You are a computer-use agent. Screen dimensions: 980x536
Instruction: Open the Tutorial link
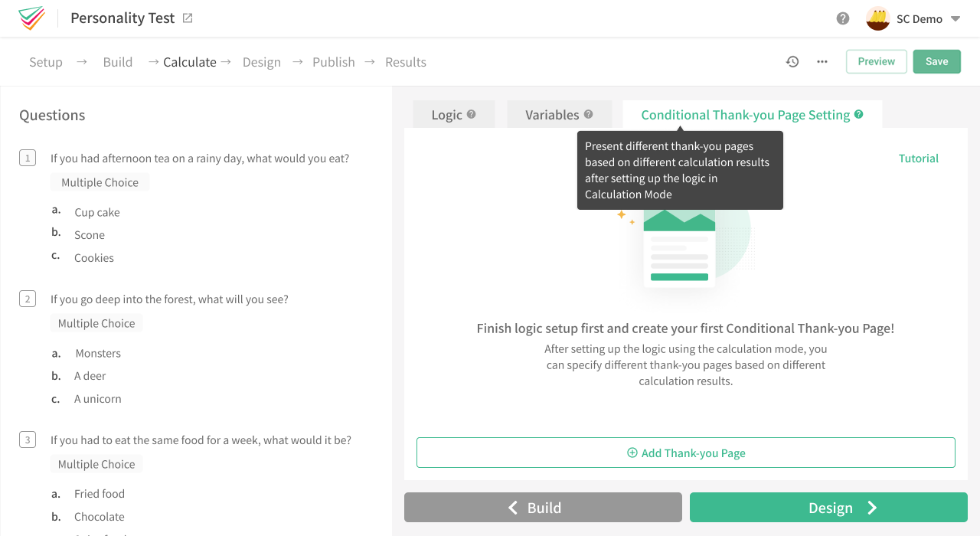click(x=918, y=158)
